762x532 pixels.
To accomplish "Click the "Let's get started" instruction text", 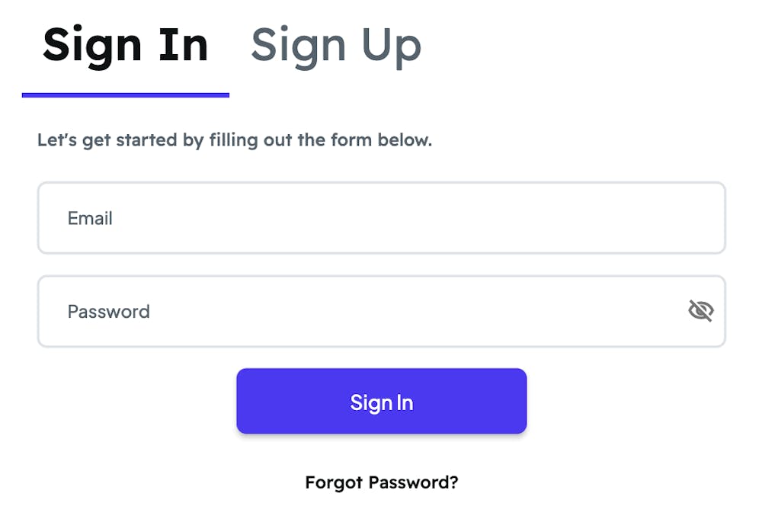I will 234,140.
